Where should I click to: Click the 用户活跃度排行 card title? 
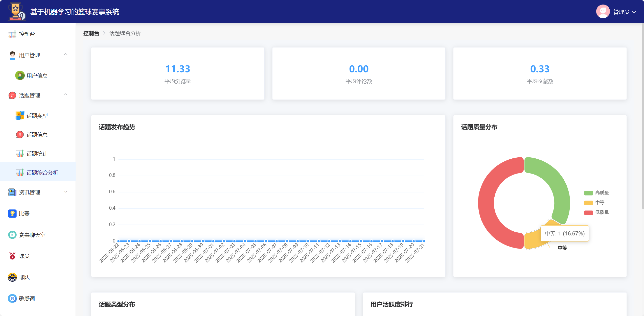point(392,304)
